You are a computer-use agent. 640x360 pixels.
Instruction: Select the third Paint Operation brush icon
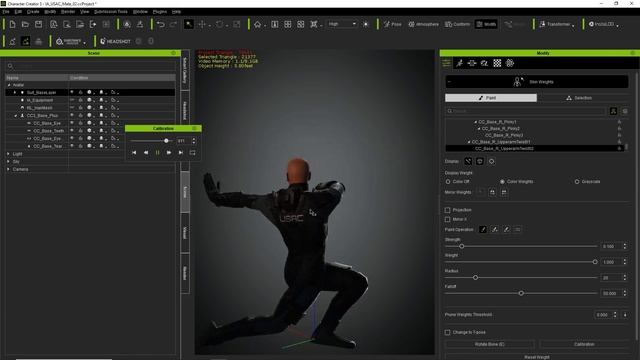click(506, 230)
